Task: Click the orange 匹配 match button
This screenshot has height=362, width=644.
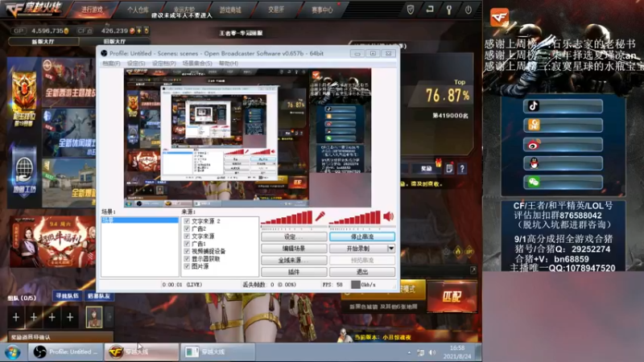Action: point(452,297)
